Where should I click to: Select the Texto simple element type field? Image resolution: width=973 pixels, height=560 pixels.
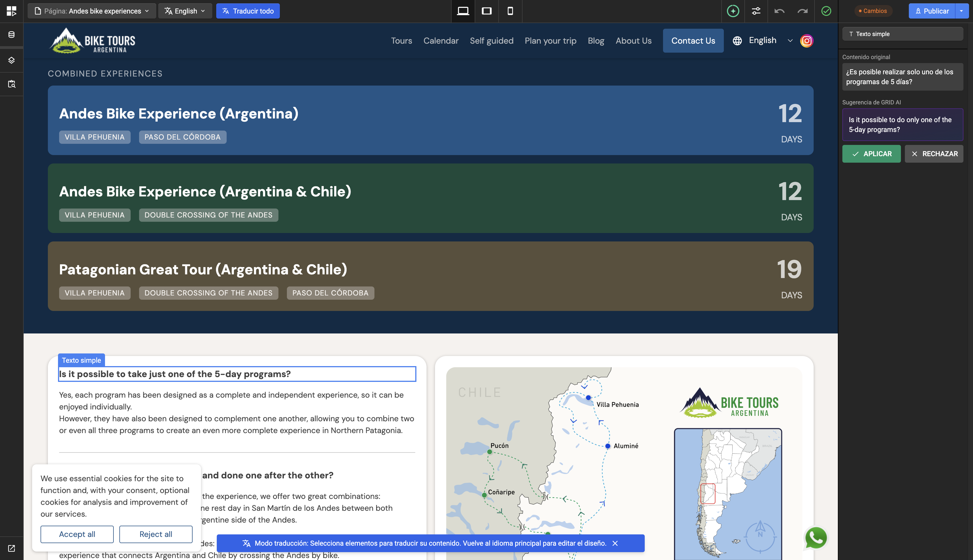tap(903, 34)
